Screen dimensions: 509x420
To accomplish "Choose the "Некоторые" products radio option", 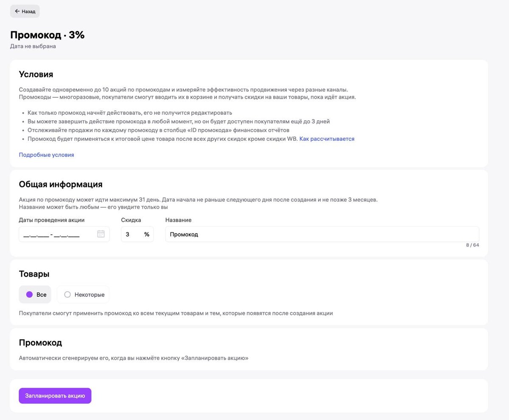I will [67, 295].
